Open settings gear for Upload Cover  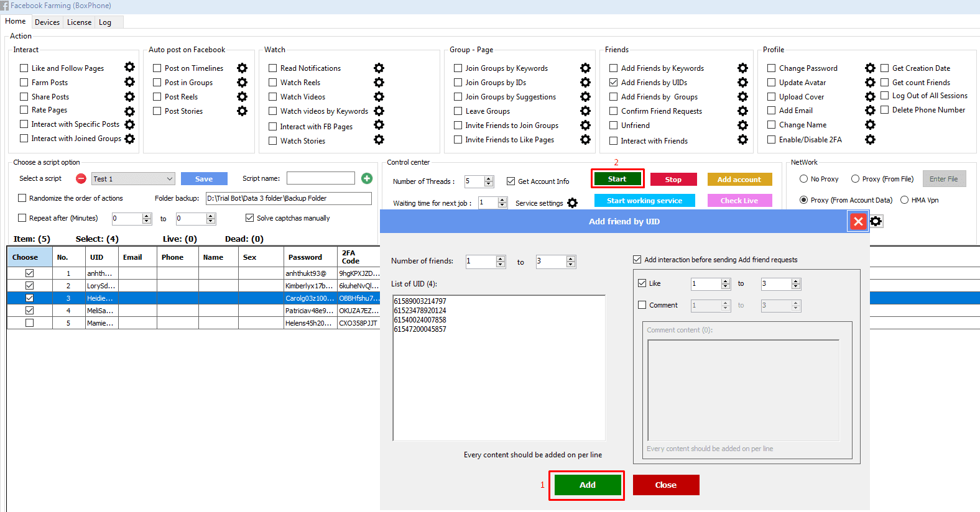coord(870,96)
